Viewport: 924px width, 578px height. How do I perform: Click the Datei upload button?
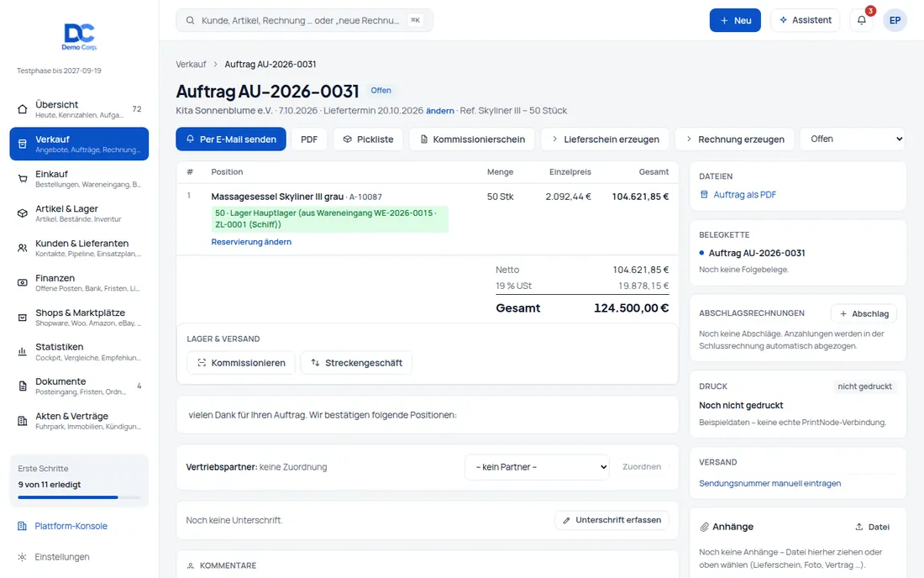[872, 528]
